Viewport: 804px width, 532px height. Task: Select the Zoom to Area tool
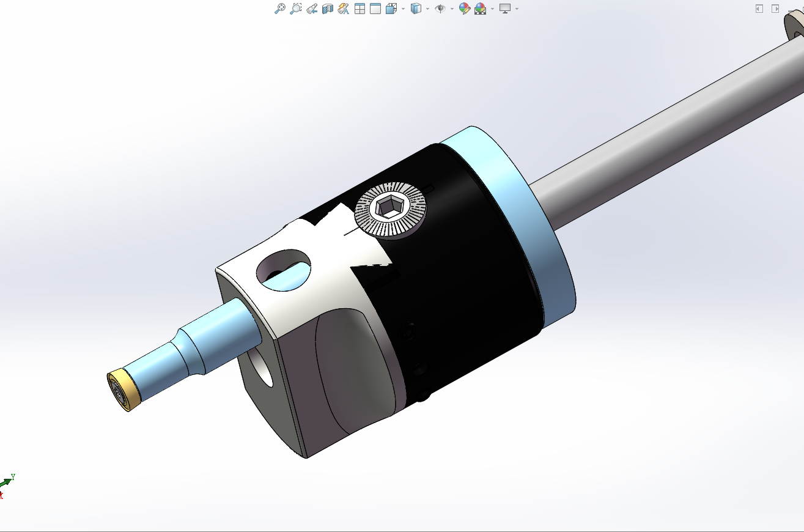coord(296,9)
